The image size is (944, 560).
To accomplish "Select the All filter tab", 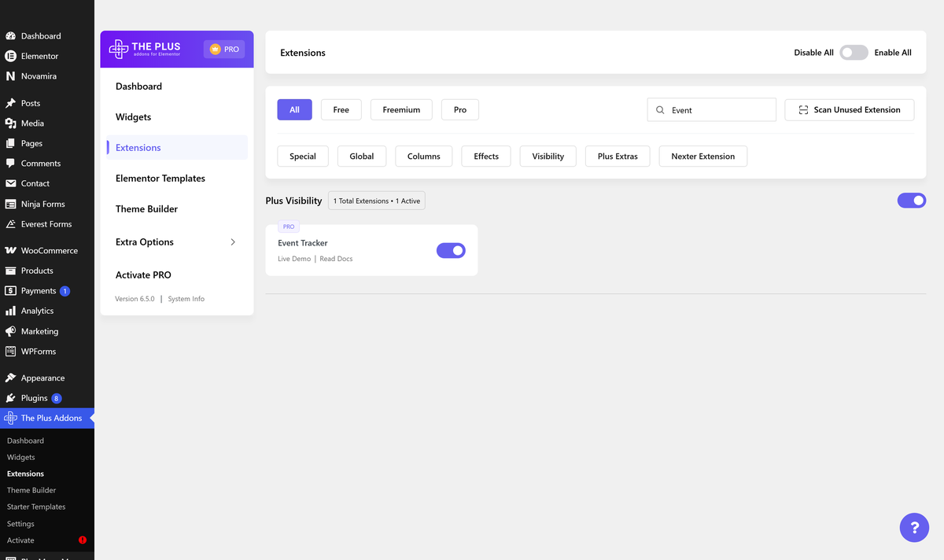I will 294,110.
